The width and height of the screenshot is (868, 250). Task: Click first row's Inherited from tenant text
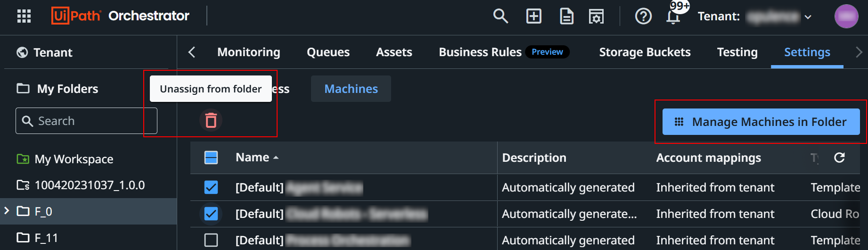(x=715, y=187)
